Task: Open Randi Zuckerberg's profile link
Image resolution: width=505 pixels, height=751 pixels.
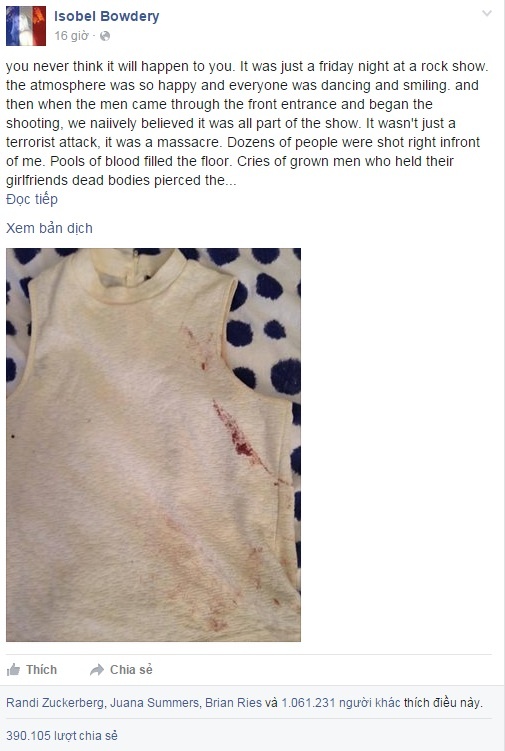Action: (x=56, y=703)
